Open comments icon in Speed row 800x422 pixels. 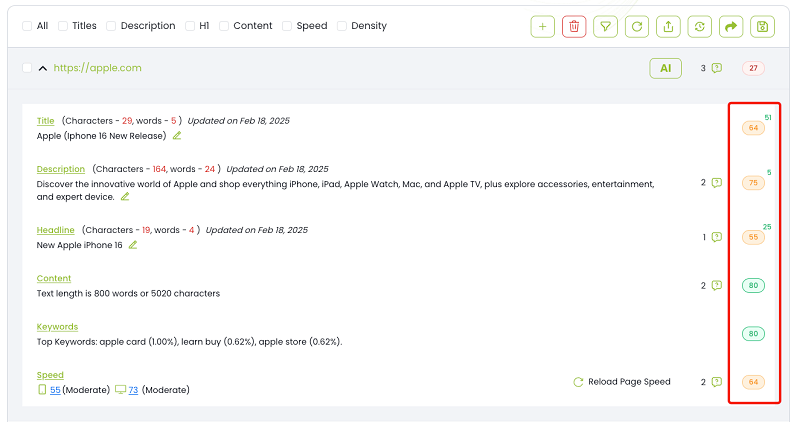(x=717, y=382)
